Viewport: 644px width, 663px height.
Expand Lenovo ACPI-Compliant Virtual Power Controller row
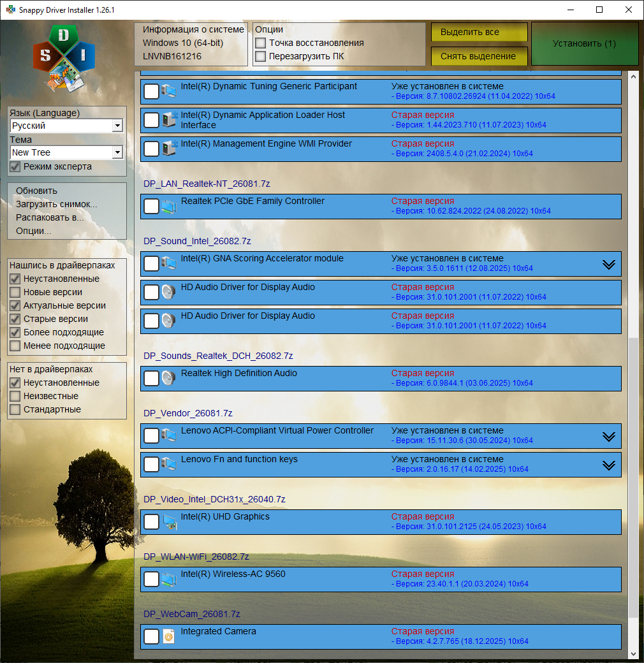(609, 437)
